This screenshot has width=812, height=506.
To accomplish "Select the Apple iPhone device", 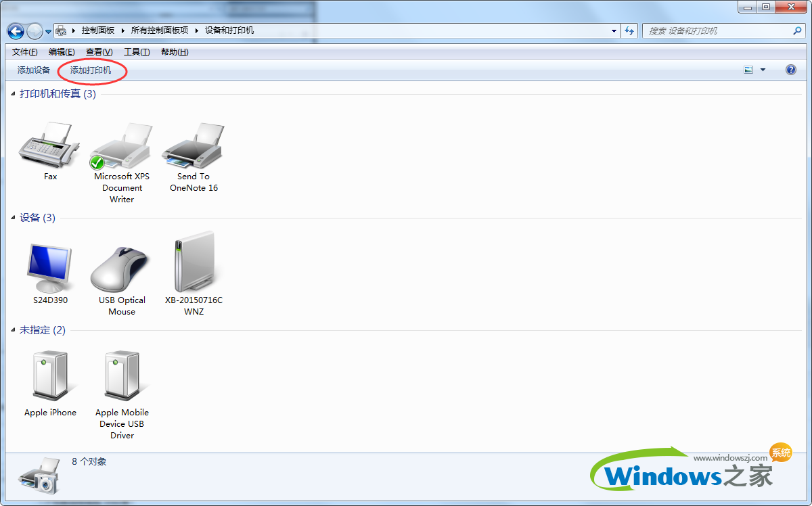I will point(50,376).
